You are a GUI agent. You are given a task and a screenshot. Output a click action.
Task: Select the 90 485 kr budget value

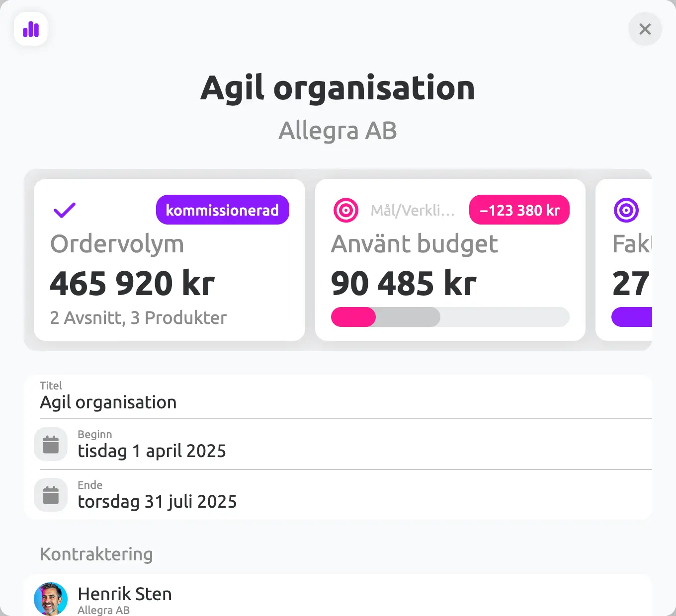pos(404,283)
